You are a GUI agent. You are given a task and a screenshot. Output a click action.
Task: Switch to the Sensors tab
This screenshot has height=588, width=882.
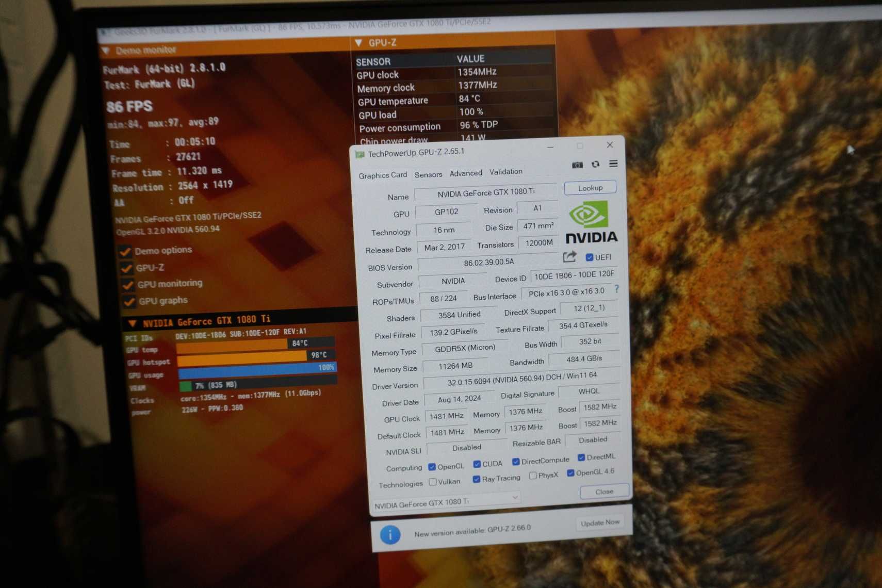(x=428, y=174)
